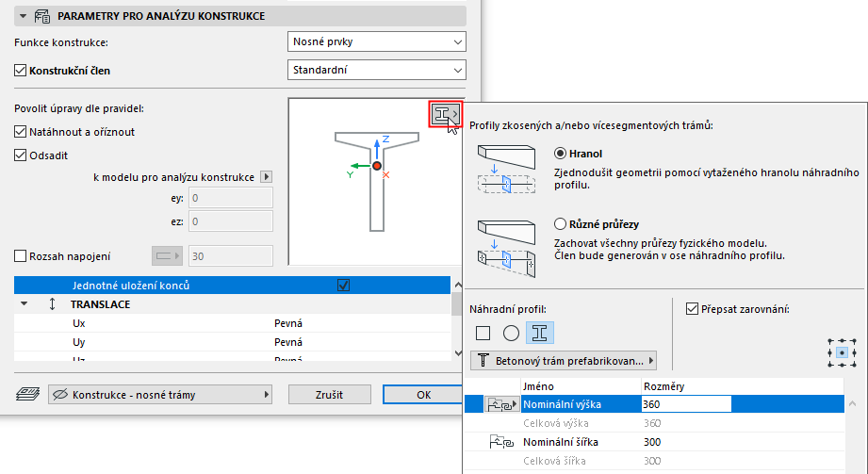868x474 pixels.
Task: Click the ey offset input field
Action: pos(231,198)
